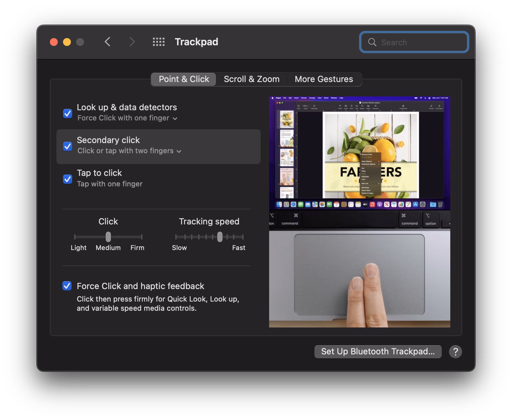Image resolution: width=512 pixels, height=420 pixels.
Task: Show all preferences via grid icon
Action: click(159, 42)
